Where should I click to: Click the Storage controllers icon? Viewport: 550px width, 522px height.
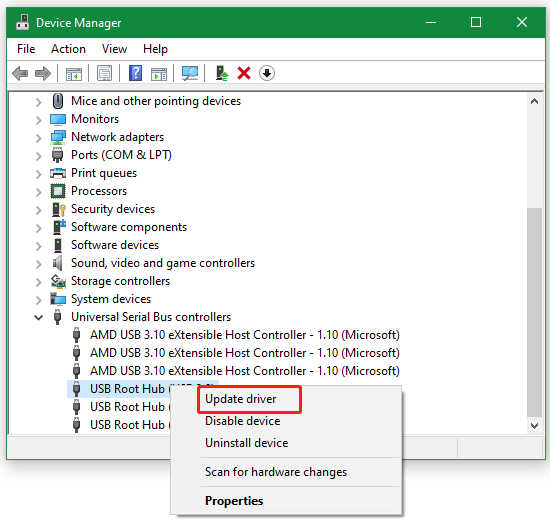pyautogui.click(x=58, y=281)
